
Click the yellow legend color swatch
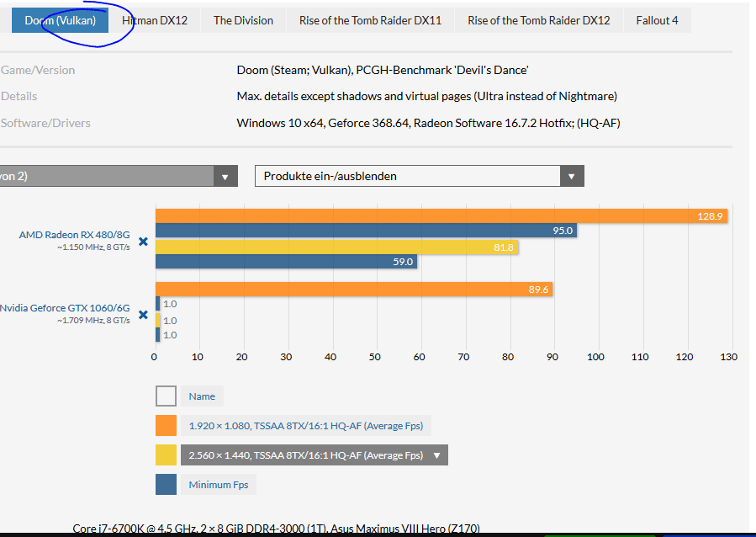(x=166, y=455)
